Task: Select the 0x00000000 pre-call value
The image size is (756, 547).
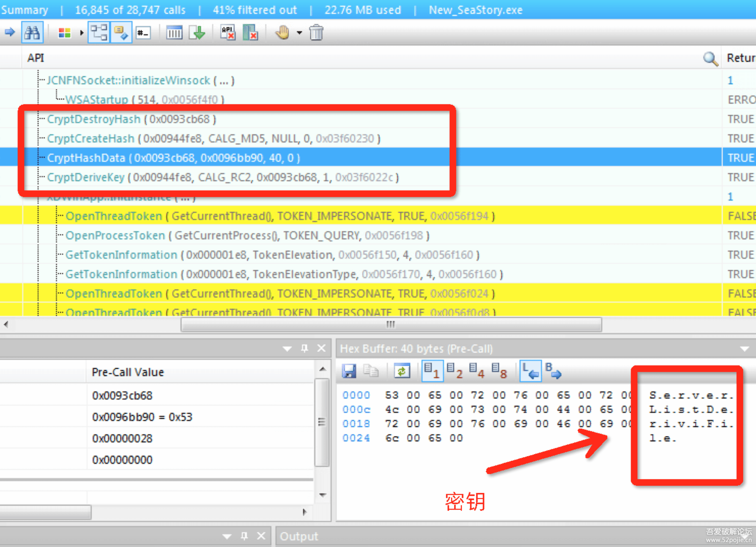Action: click(x=122, y=460)
